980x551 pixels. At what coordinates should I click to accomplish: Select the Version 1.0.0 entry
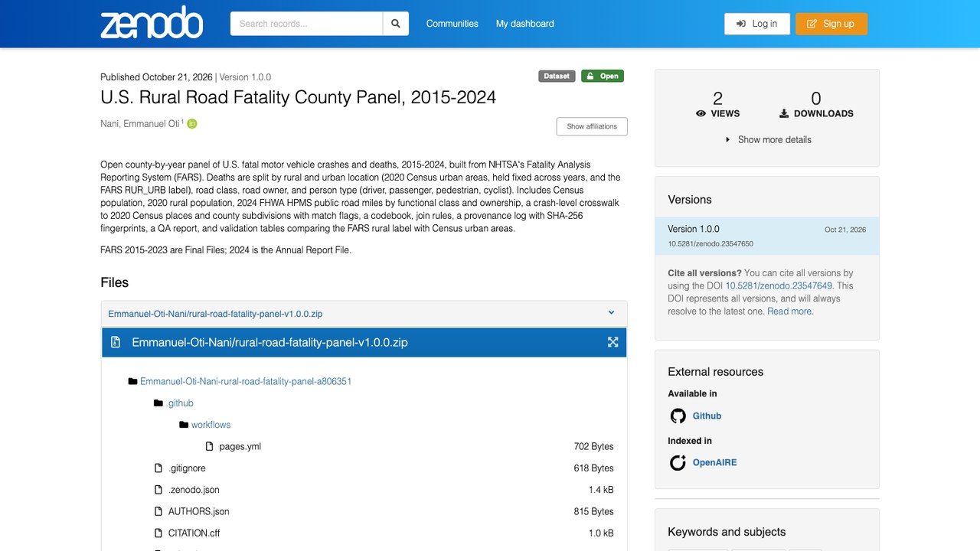tap(767, 236)
